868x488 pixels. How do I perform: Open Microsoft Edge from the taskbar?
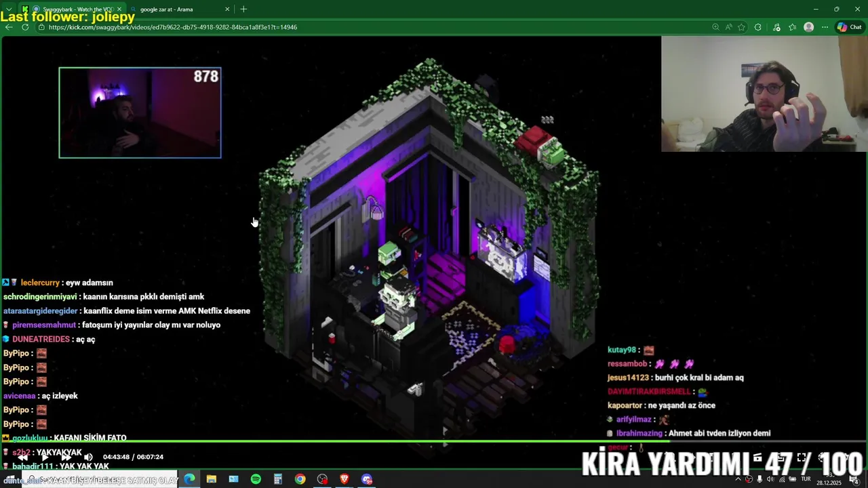click(189, 479)
